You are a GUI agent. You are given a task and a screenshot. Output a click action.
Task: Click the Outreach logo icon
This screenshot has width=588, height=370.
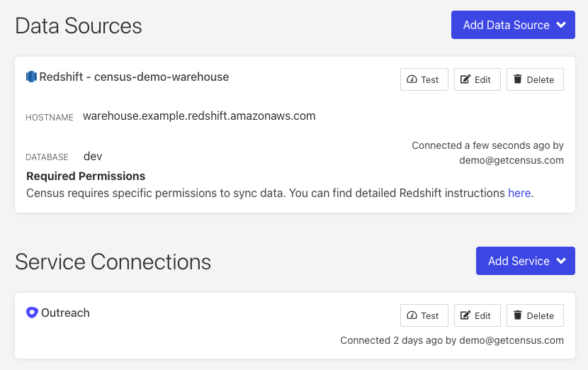pos(32,313)
